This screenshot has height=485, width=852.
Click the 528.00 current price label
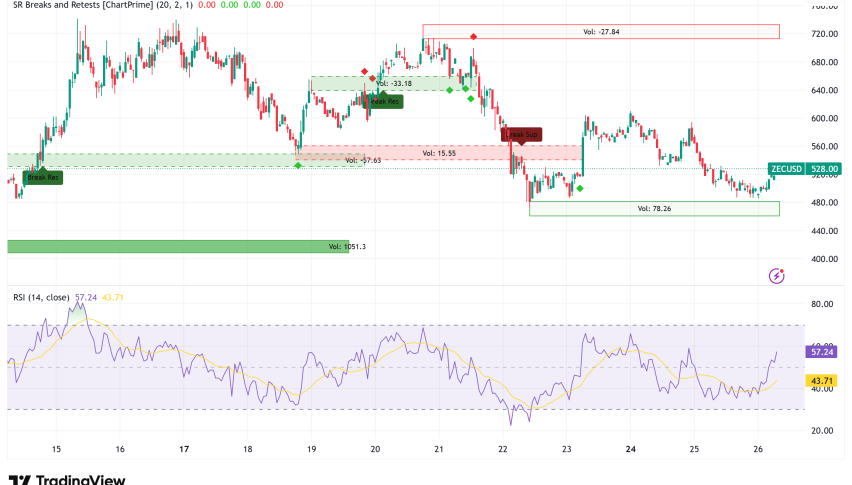[825, 169]
